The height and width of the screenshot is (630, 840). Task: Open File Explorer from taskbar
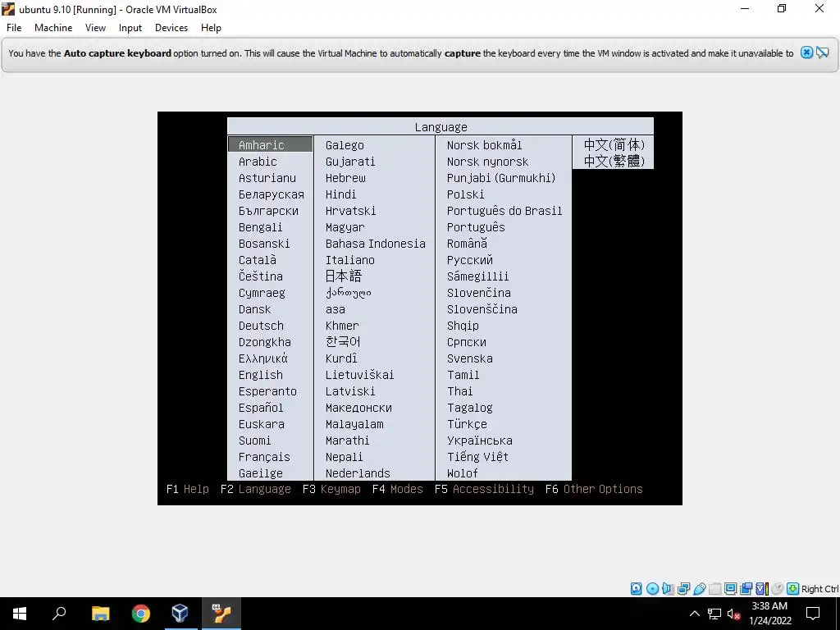(x=100, y=614)
